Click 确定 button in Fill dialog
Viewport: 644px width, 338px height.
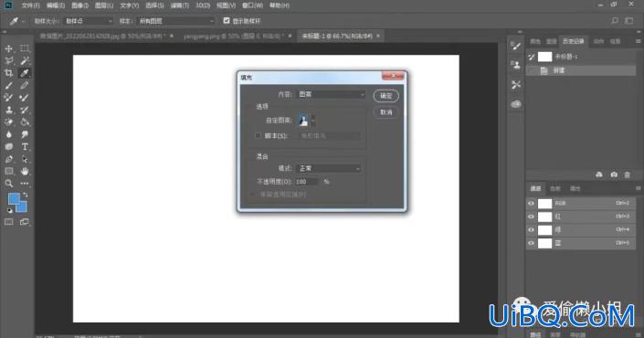coord(385,96)
